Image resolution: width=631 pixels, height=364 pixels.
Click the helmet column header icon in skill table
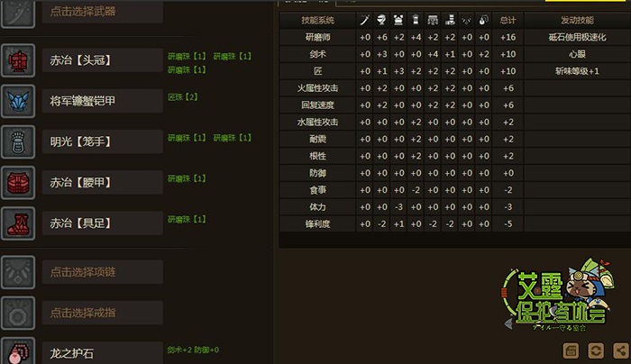(x=381, y=20)
